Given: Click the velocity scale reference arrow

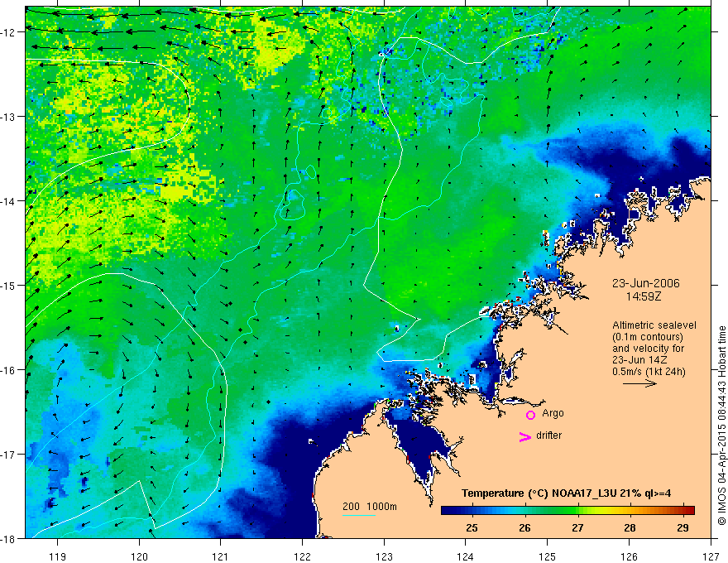Looking at the screenshot, I should pyautogui.click(x=639, y=383).
